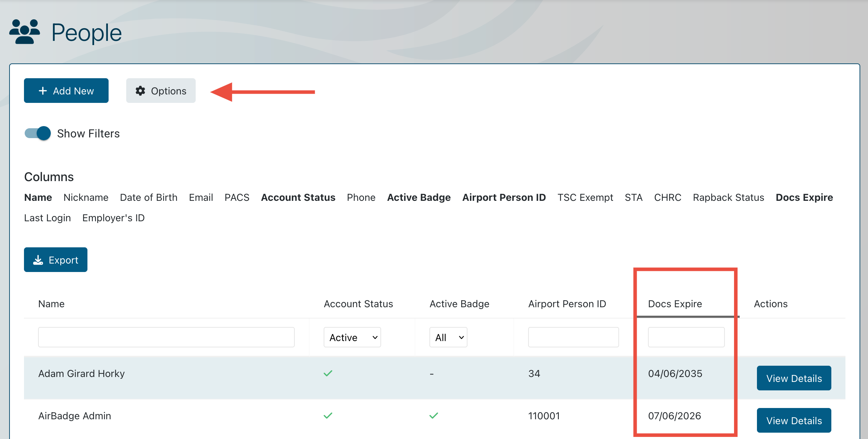Image resolution: width=868 pixels, height=439 pixels.
Task: Click the gear icon on Options button
Action: click(x=140, y=91)
